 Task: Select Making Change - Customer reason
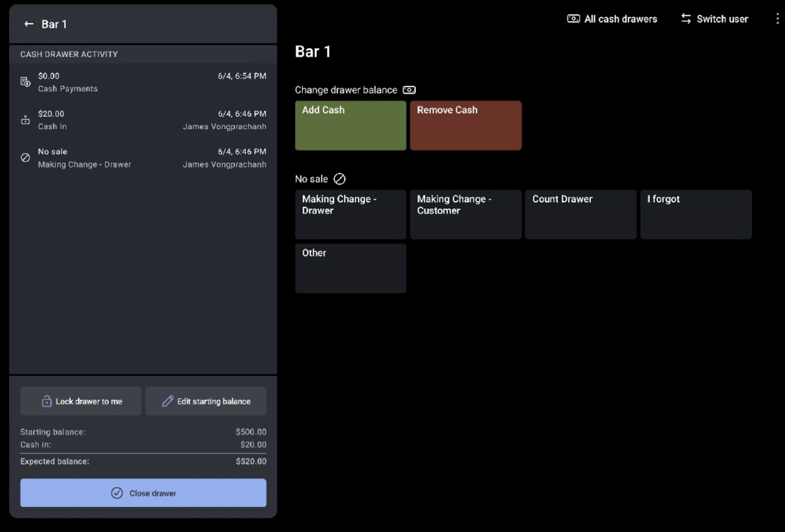click(465, 214)
